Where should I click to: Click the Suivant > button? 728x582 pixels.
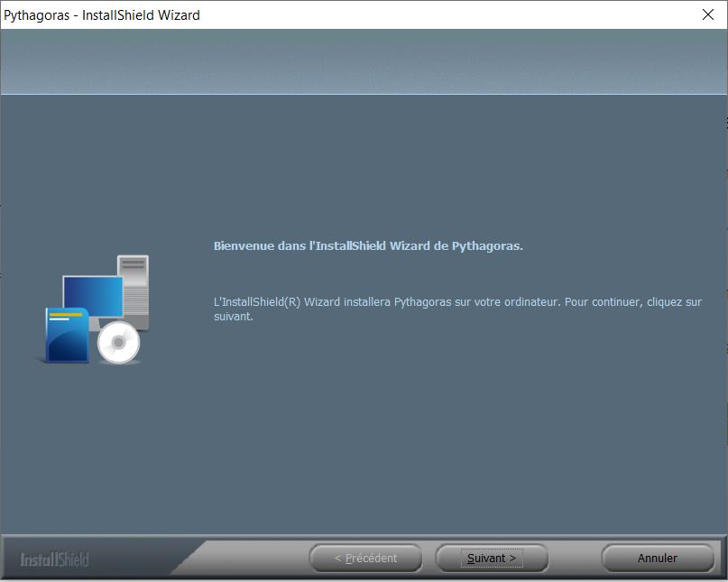(x=492, y=558)
